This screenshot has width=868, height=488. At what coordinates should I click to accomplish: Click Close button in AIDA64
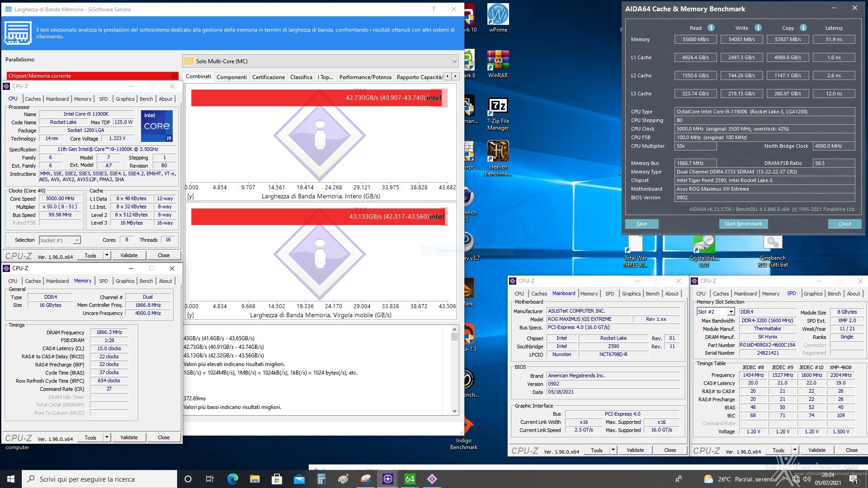(844, 224)
